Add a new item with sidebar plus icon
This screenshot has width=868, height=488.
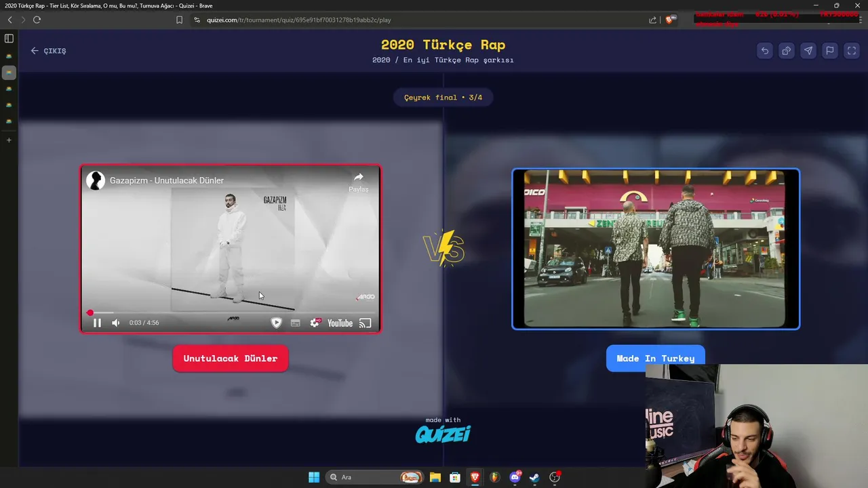click(9, 140)
